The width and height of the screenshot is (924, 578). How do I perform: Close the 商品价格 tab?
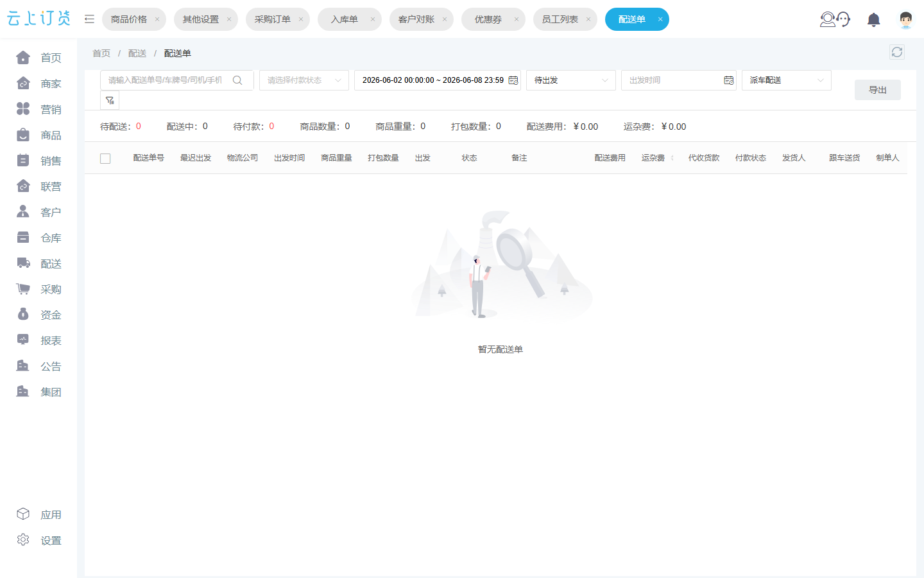coord(157,19)
